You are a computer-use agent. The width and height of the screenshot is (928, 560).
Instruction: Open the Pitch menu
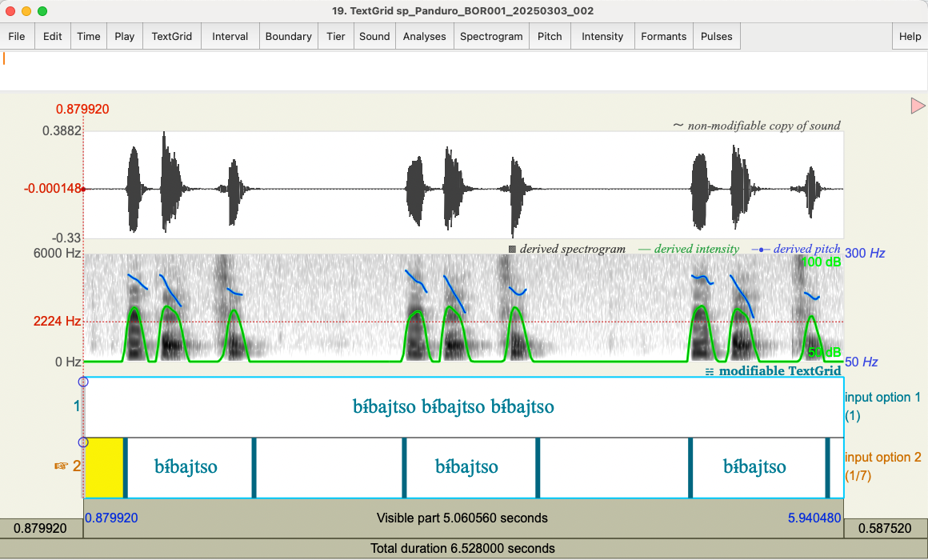tap(549, 36)
